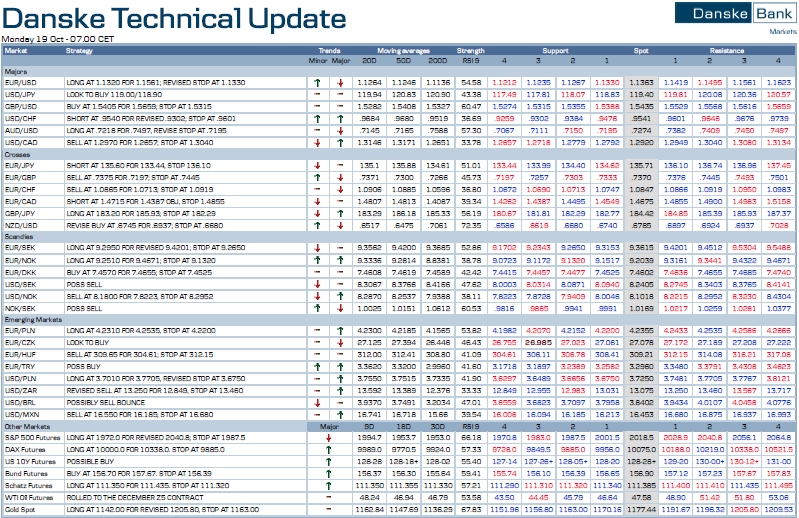This screenshot has width=799, height=518.
Task: Select the Strategy column header
Action: [x=80, y=49]
